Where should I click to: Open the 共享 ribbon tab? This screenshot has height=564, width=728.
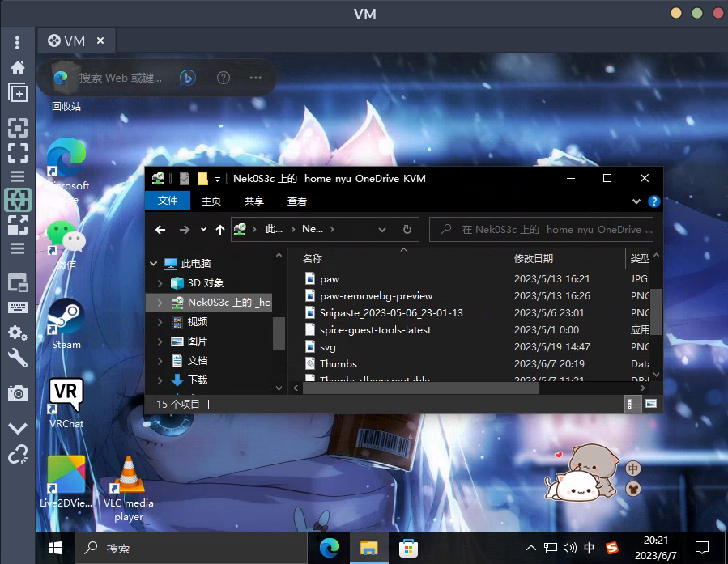point(254,201)
